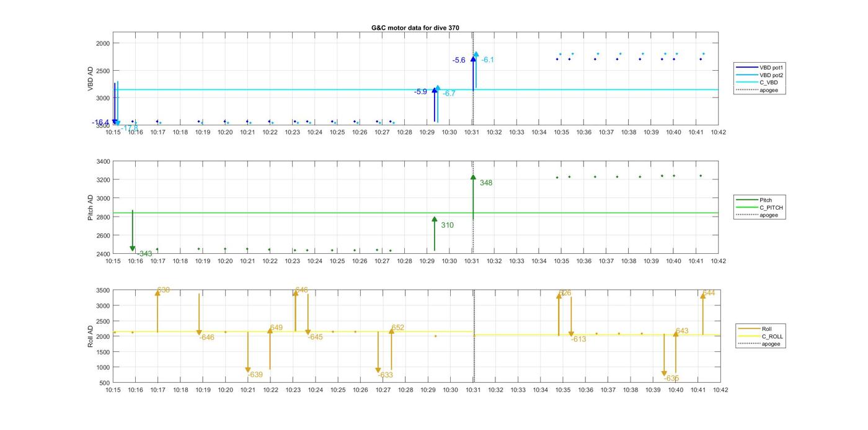Viewport: 868px width, 430px height.
Task: Click the "-6.7" value label in VBD plot
Action: tap(449, 93)
